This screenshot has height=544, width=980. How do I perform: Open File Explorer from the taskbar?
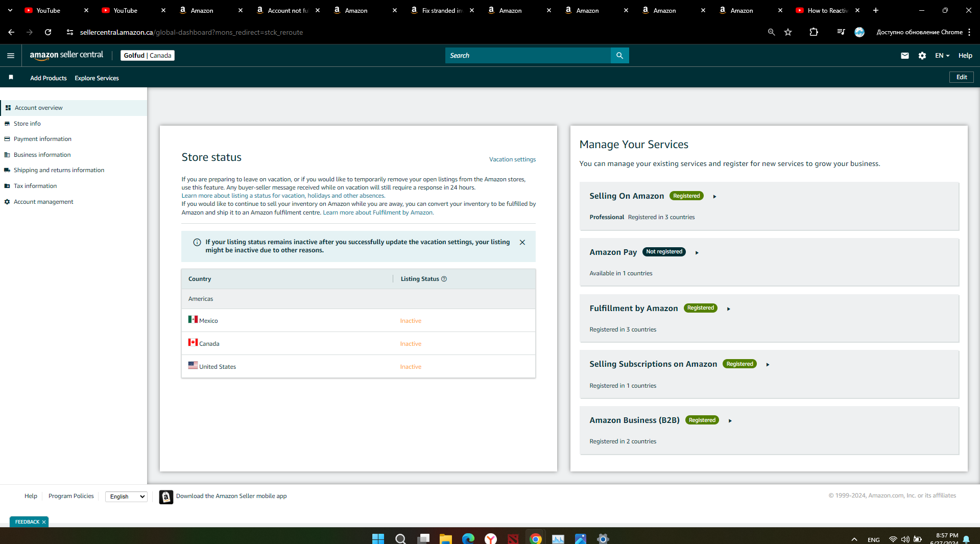coord(445,538)
